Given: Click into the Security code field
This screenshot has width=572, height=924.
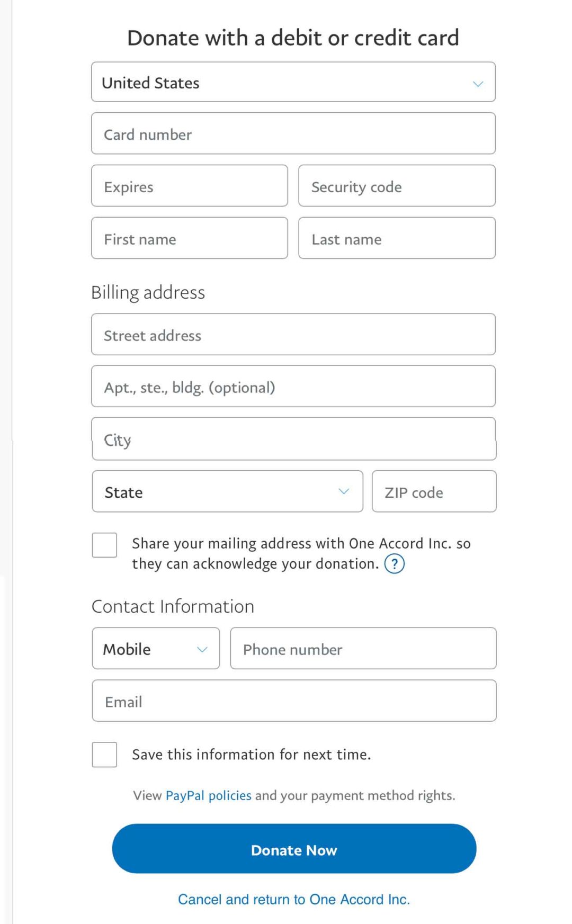Looking at the screenshot, I should pos(397,186).
